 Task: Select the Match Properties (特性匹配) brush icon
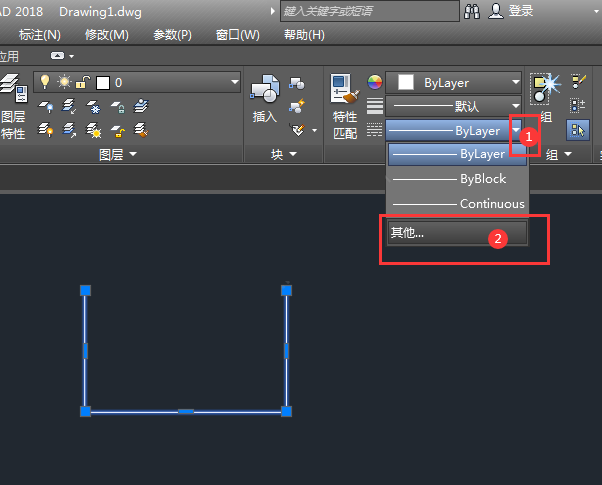345,89
